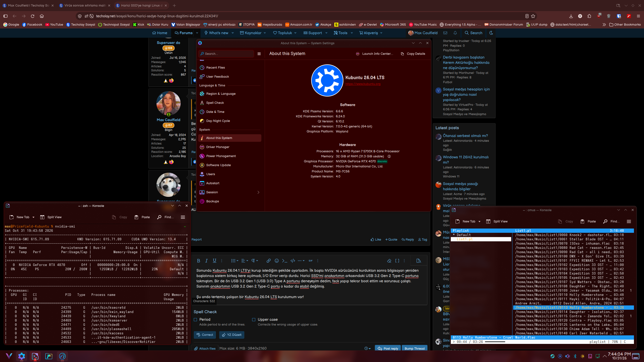The width and height of the screenshot is (644, 362).
Task: Reload the page in the browser
Action: coord(32,16)
